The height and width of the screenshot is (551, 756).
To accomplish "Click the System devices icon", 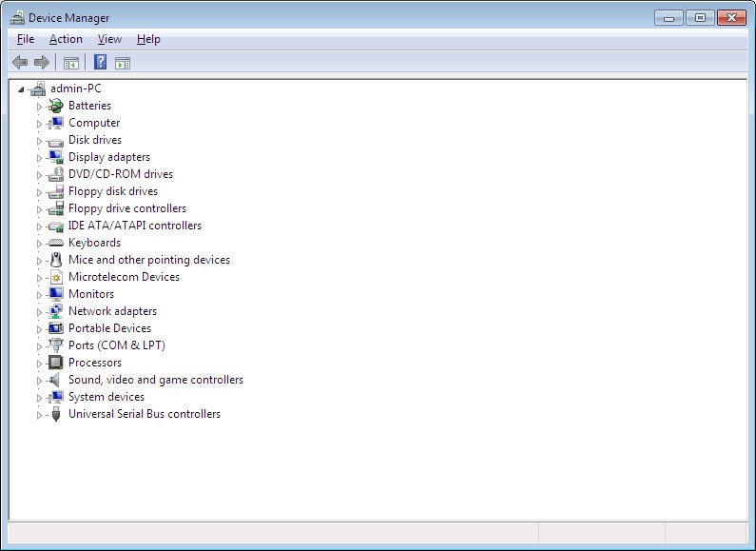I will pos(56,397).
